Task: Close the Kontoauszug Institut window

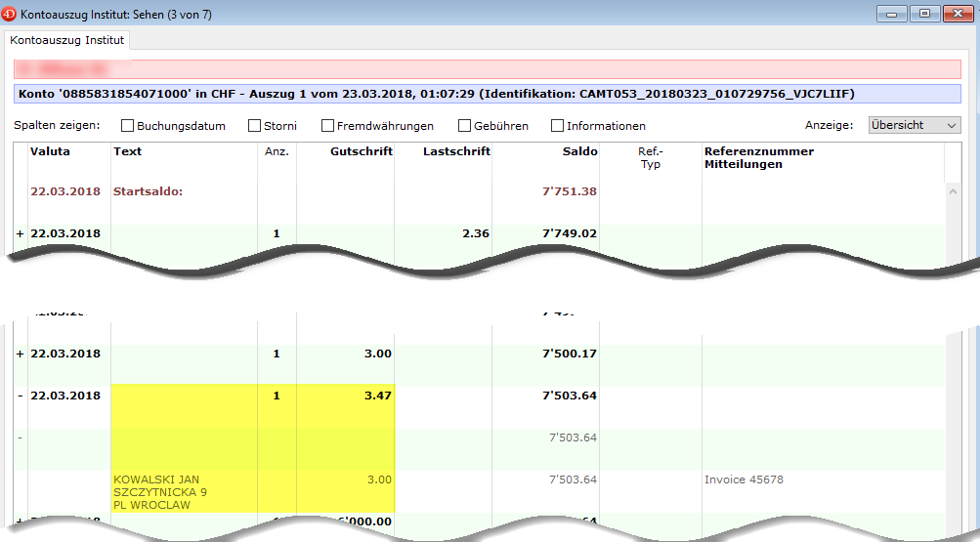Action: pos(957,14)
